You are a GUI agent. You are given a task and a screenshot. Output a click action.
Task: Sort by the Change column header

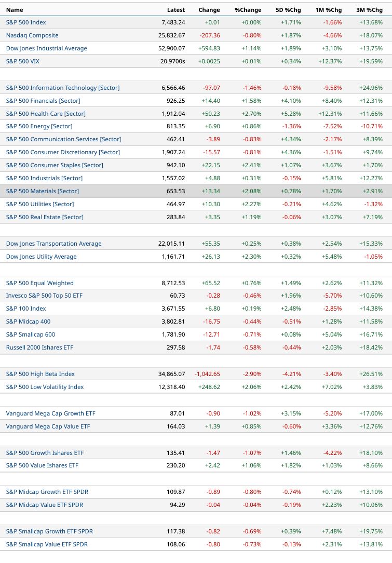[x=209, y=10]
